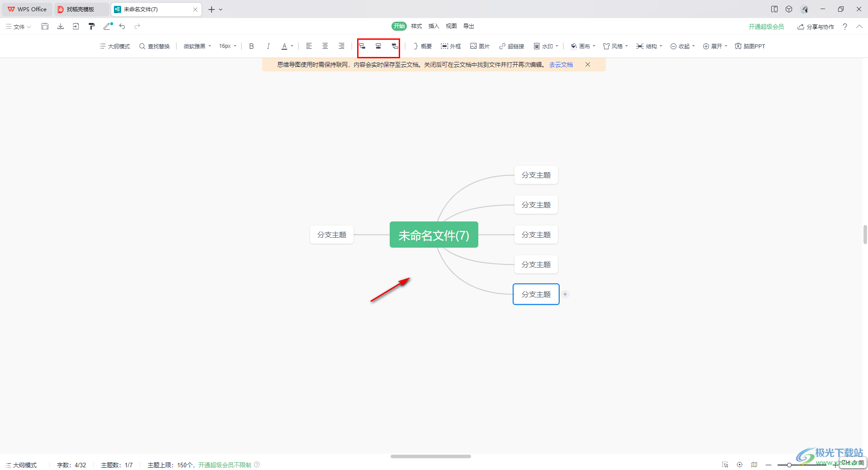Align text center

(x=325, y=46)
